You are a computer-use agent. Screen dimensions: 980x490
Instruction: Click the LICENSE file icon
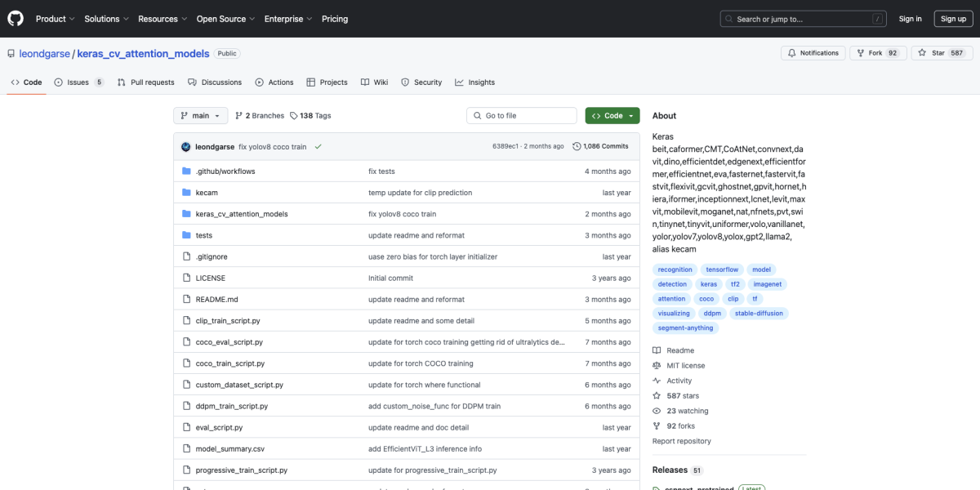pos(186,278)
